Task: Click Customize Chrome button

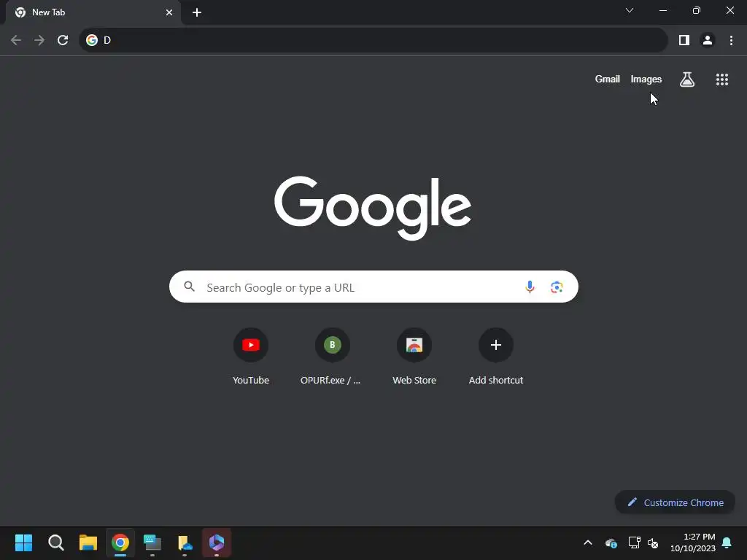Action: coord(675,502)
